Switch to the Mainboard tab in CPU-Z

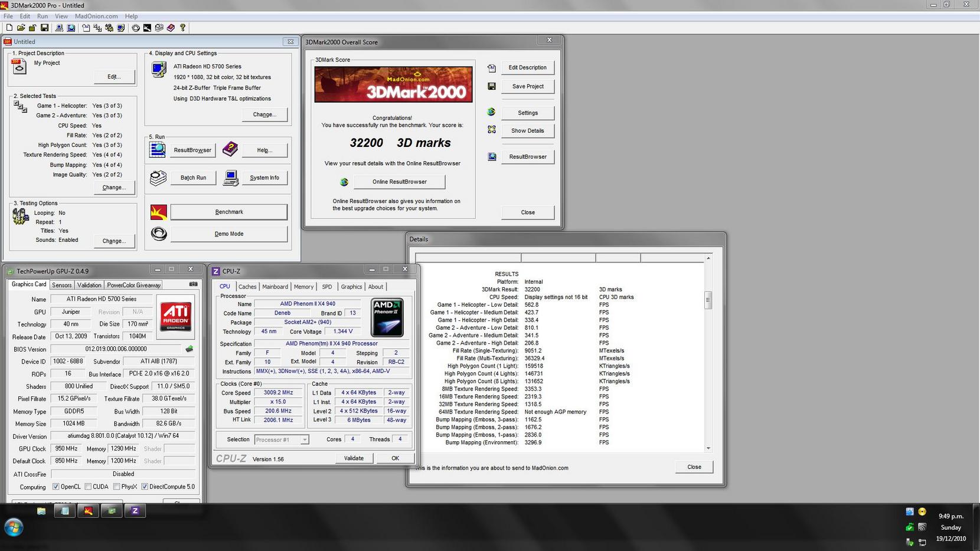(x=275, y=287)
